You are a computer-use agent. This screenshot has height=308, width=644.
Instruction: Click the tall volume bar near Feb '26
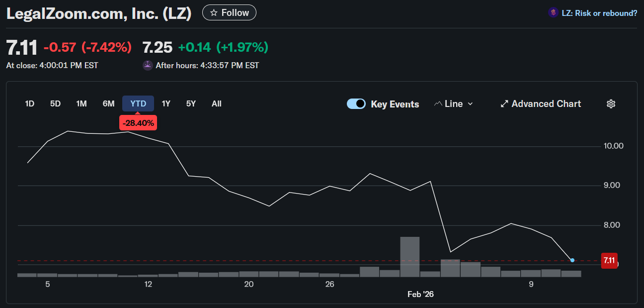pyautogui.click(x=410, y=256)
